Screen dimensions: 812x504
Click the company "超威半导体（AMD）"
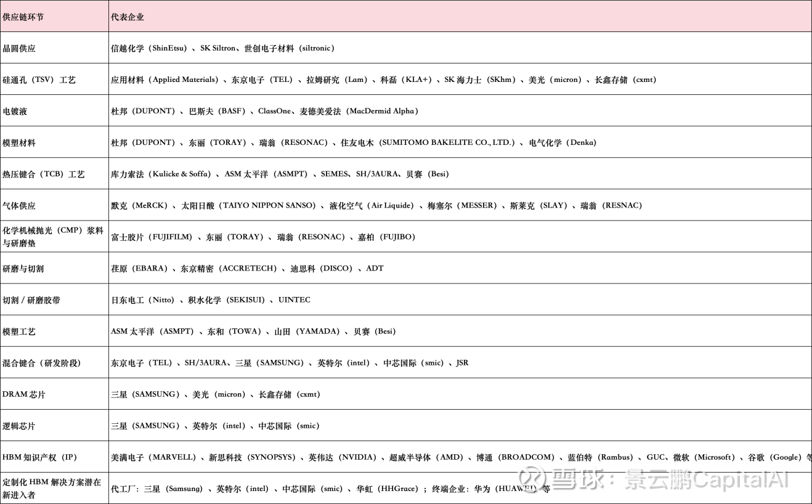[426, 457]
